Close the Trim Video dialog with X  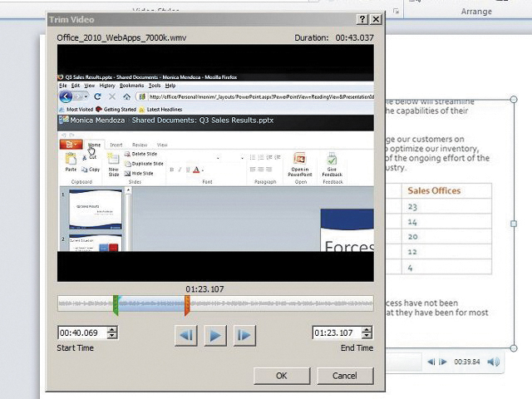coord(376,19)
